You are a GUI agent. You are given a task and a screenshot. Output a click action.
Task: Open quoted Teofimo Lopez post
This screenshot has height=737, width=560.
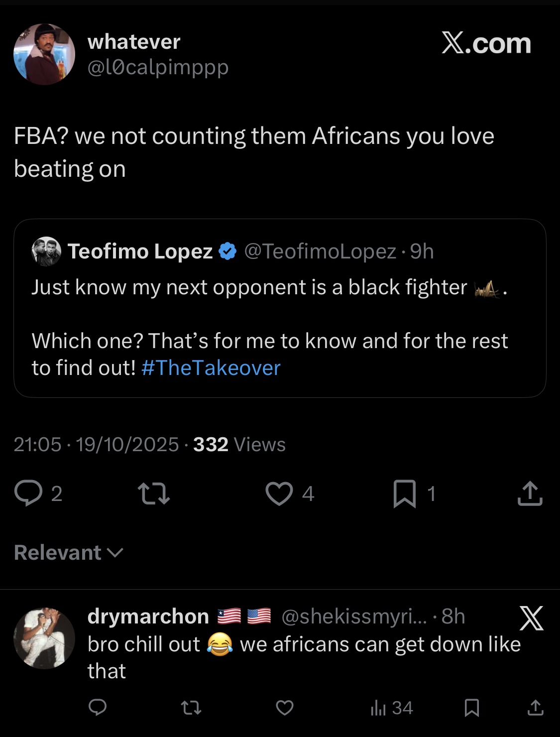(x=280, y=308)
